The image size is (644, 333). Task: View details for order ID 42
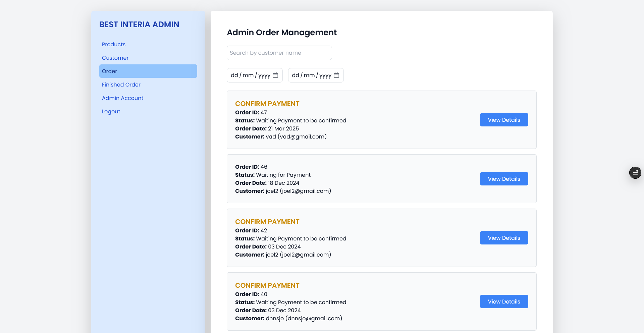point(504,238)
